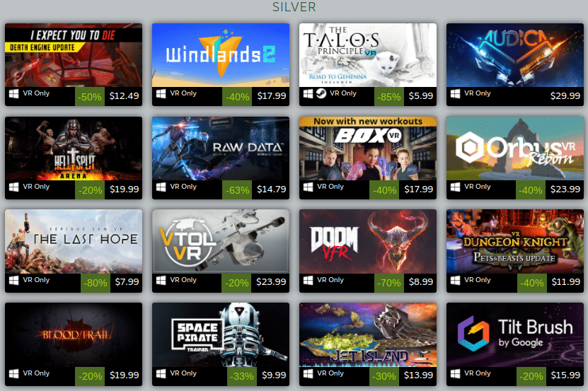
Task: Click the Windows icon under VTOL VR
Action: tap(161, 281)
